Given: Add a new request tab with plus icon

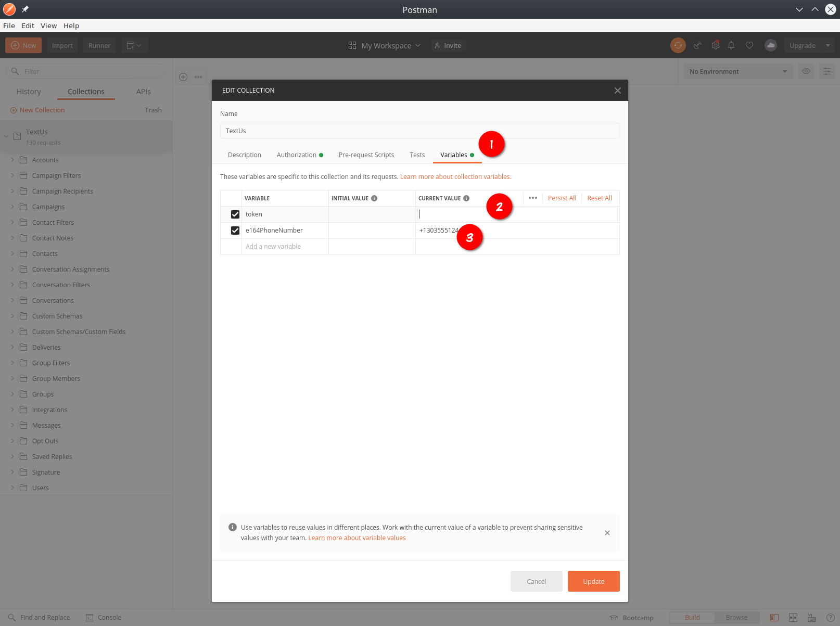Looking at the screenshot, I should [x=183, y=77].
